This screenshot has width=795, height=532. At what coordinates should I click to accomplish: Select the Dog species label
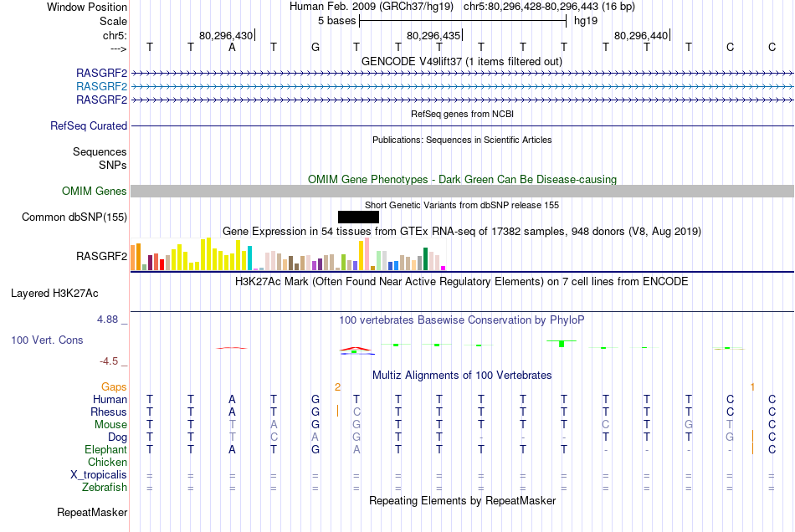[117, 437]
